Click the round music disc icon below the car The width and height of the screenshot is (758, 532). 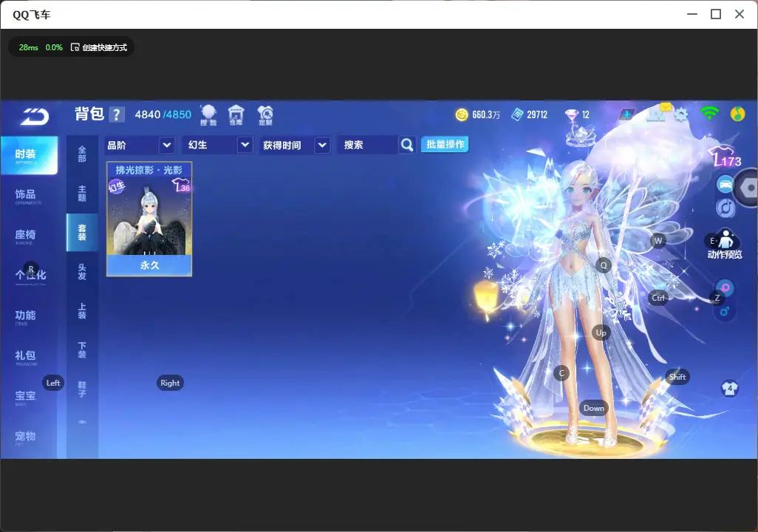(725, 208)
